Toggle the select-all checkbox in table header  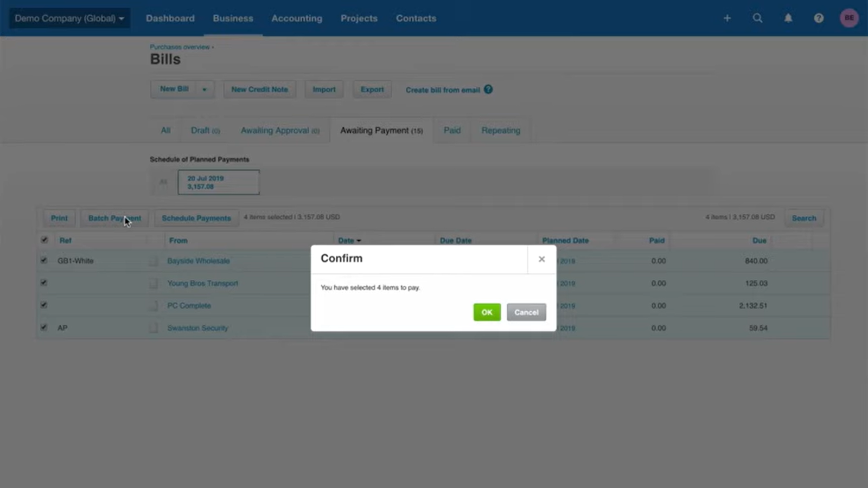pos(44,240)
